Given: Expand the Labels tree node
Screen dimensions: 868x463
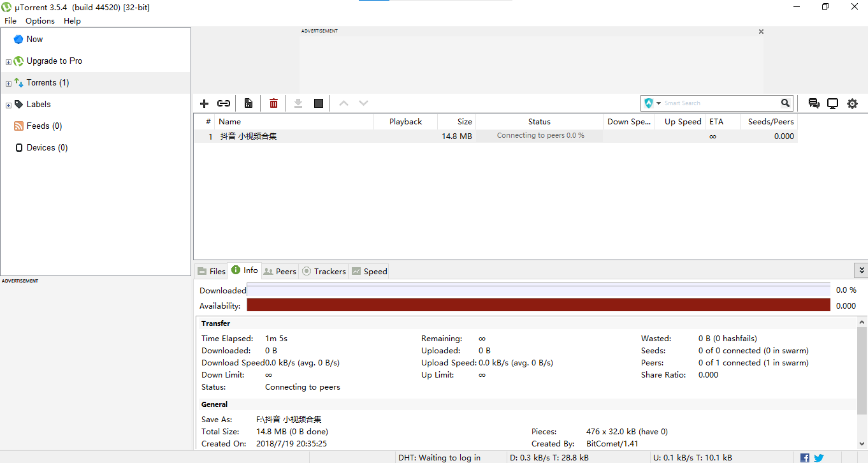Looking at the screenshot, I should 8,105.
